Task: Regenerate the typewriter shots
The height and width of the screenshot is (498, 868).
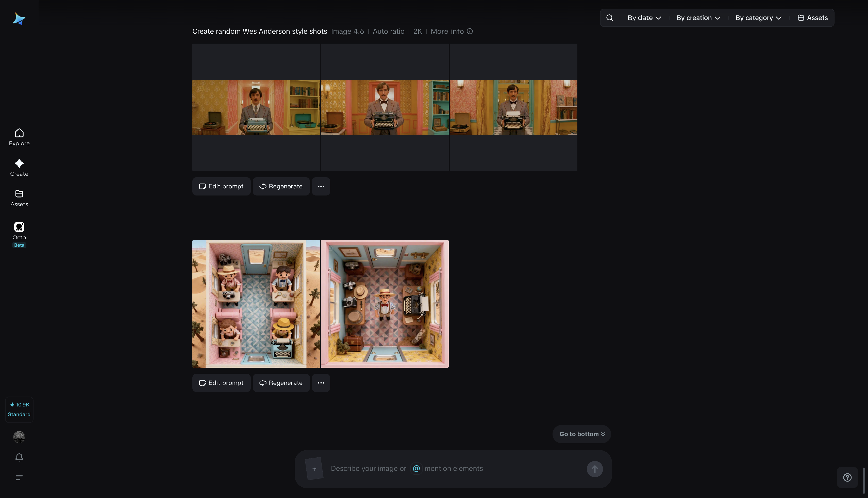Action: pyautogui.click(x=281, y=186)
